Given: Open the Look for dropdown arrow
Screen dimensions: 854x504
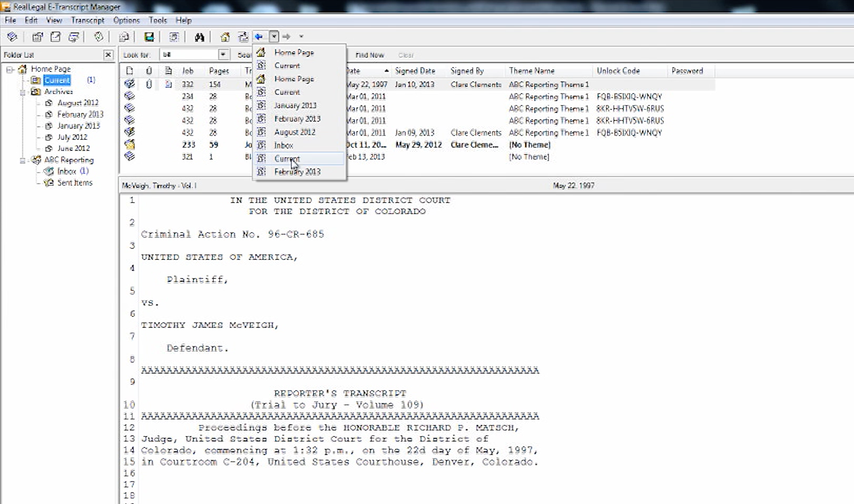Looking at the screenshot, I should tap(223, 55).
